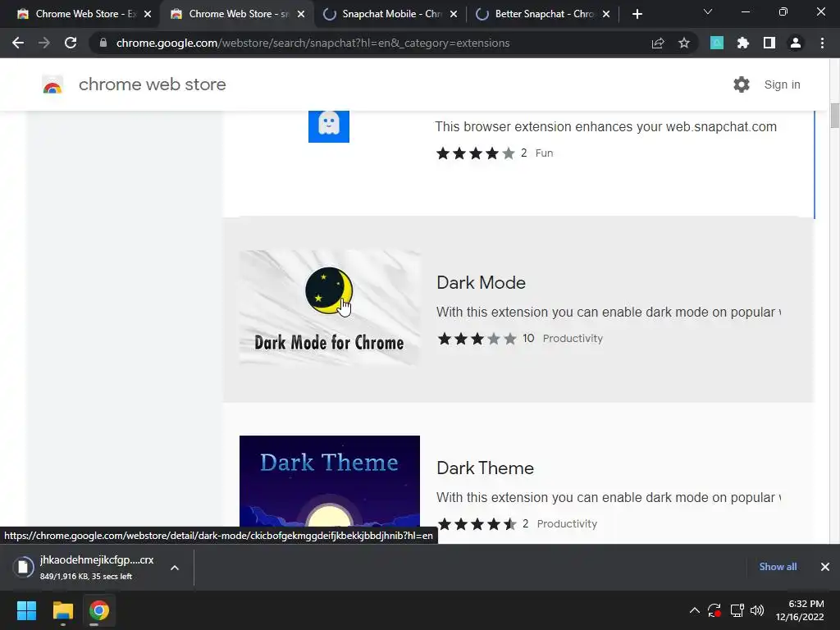Close the Better Snapchat tab
The width and height of the screenshot is (840, 630).
point(606,14)
